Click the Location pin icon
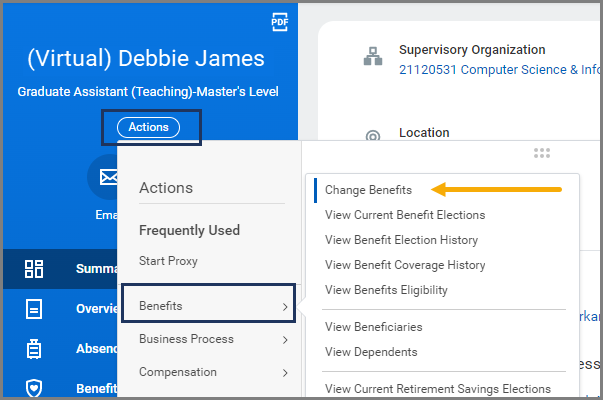Image resolution: width=603 pixels, height=400 pixels. pos(372,137)
